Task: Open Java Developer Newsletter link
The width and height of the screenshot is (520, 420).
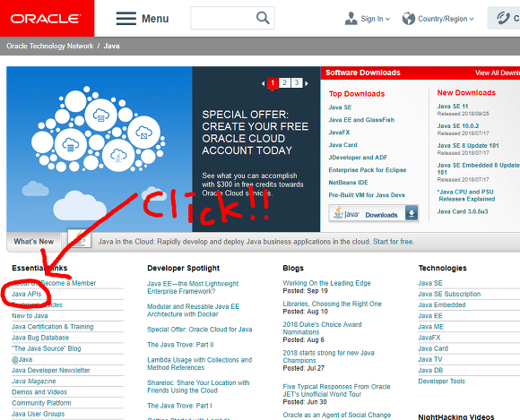Action: click(51, 371)
